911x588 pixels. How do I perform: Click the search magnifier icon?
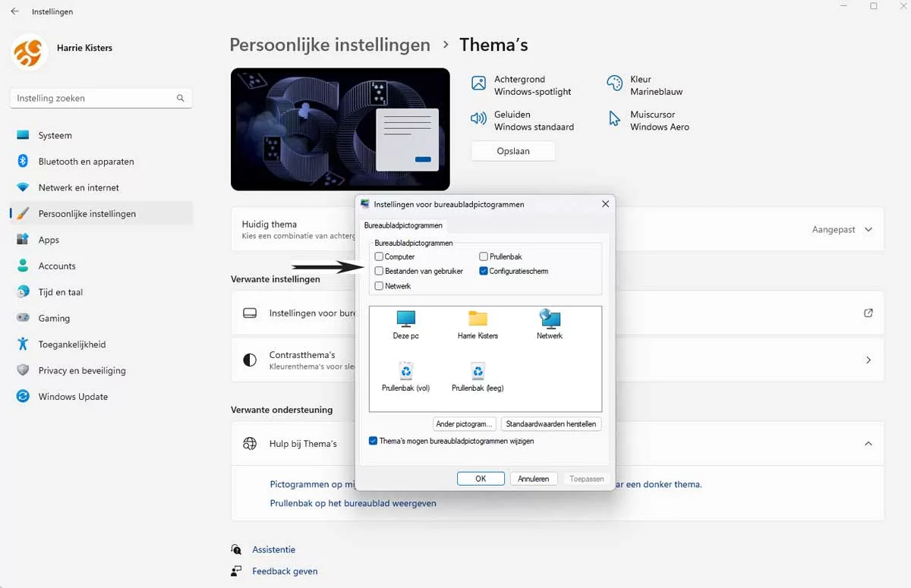point(181,98)
